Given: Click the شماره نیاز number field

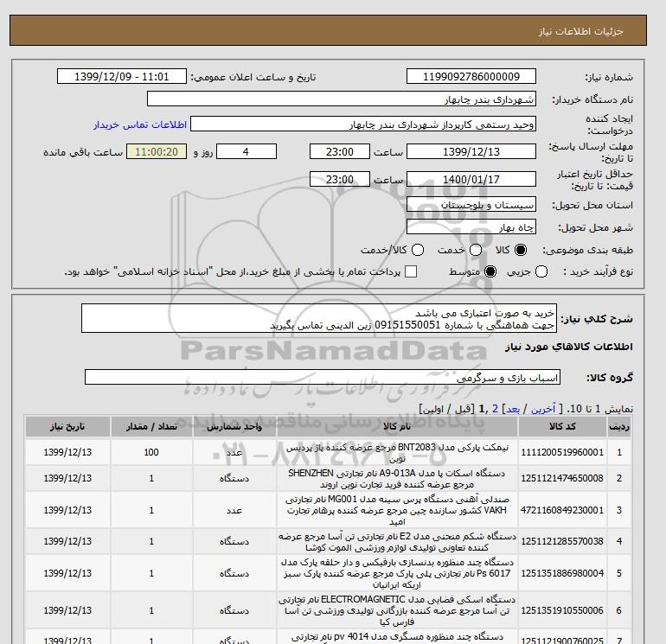Looking at the screenshot, I should 471,76.
